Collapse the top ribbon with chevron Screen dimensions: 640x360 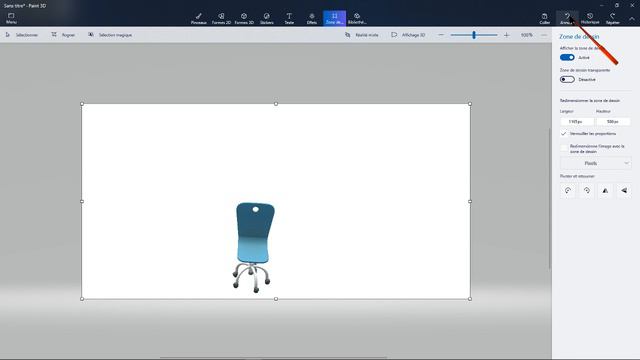coord(632,18)
